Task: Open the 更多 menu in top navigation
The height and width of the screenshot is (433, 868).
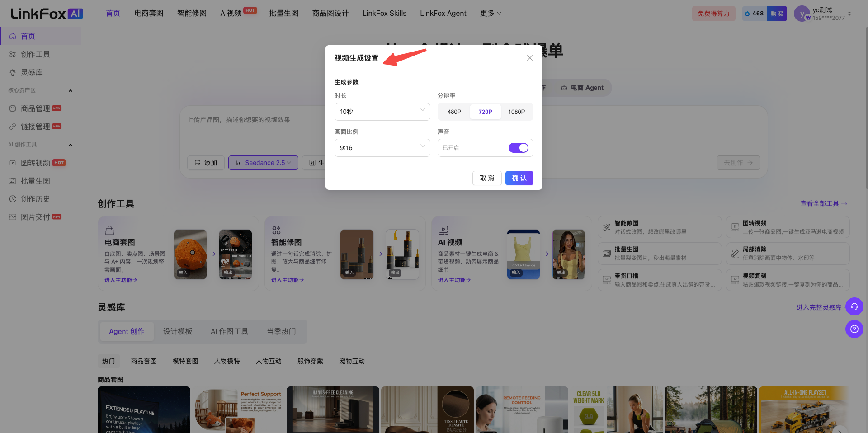Action: pyautogui.click(x=491, y=14)
